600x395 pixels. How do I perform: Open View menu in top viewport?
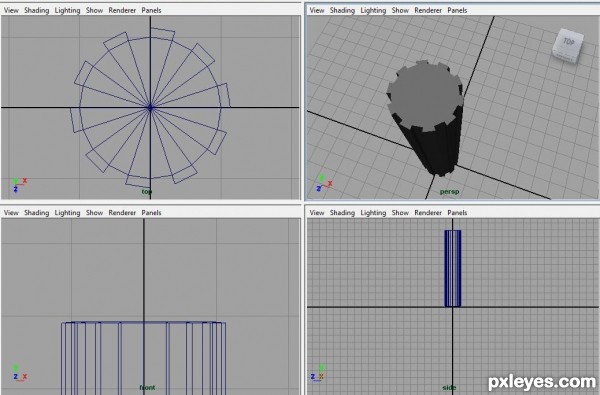11,10
